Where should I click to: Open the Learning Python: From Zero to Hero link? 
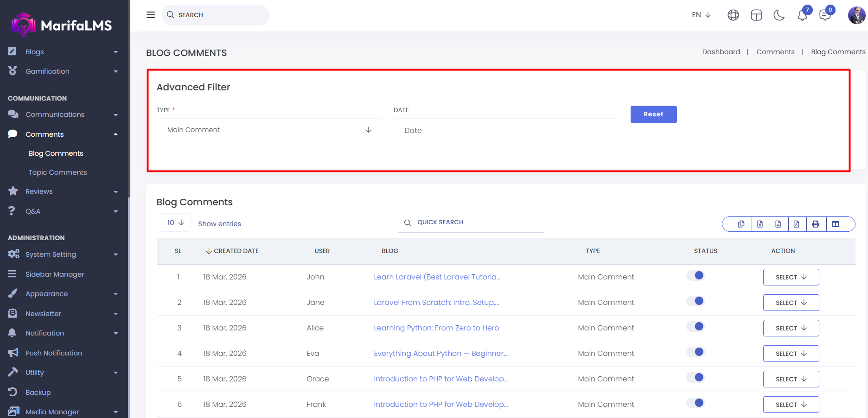coord(436,328)
